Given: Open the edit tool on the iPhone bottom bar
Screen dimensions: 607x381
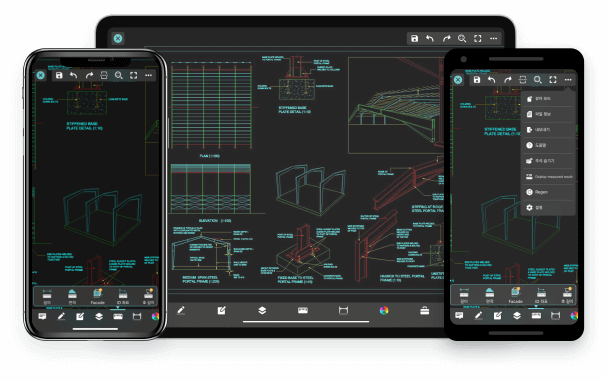Looking at the screenshot, I should point(80,316).
